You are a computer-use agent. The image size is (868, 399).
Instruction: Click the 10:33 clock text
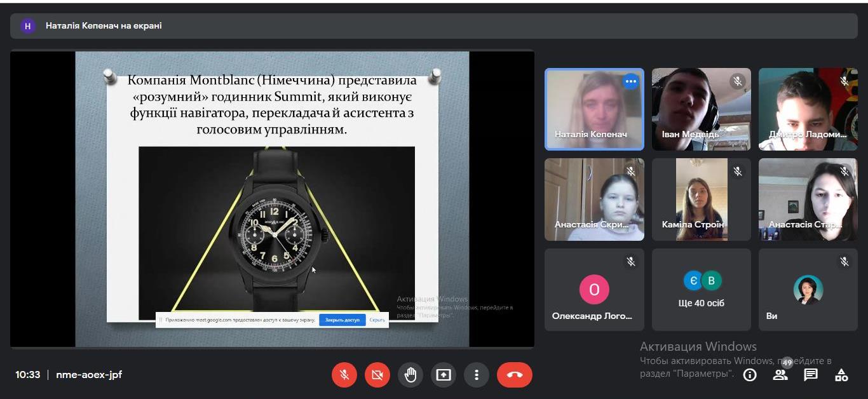coord(28,375)
